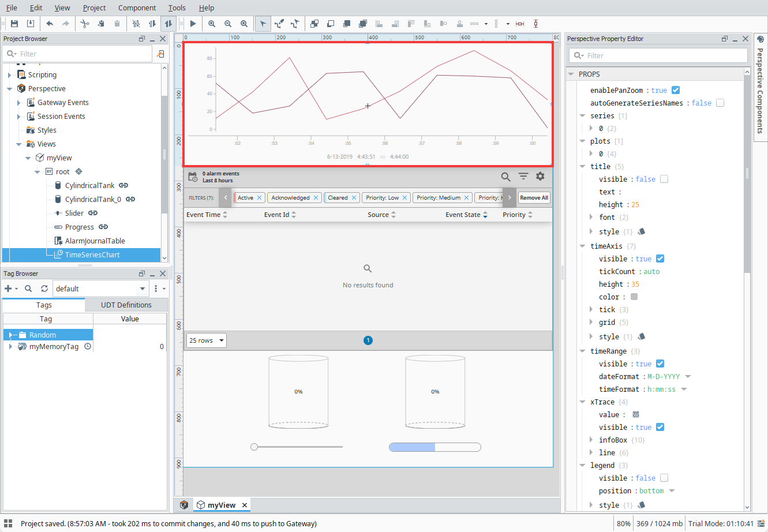Click the Project Browser filter field

77,54
